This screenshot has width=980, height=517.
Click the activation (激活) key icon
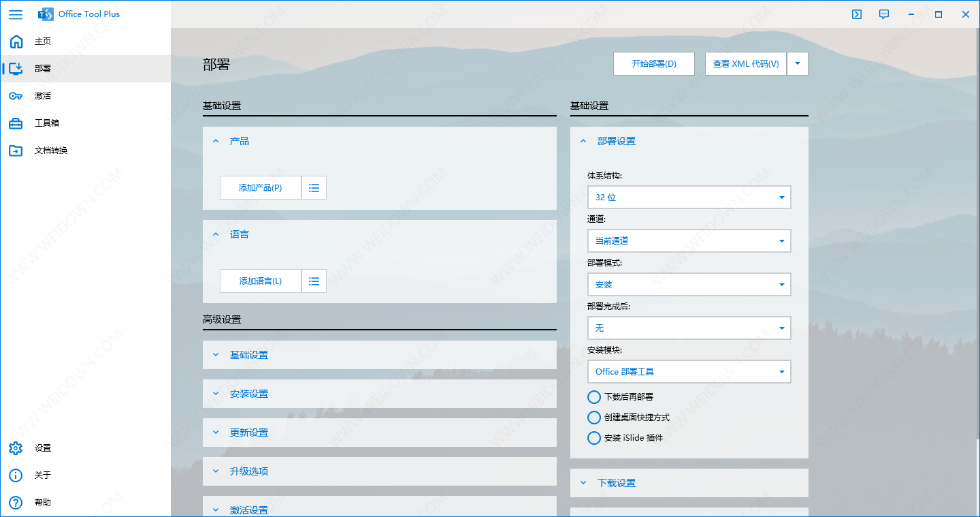[16, 96]
